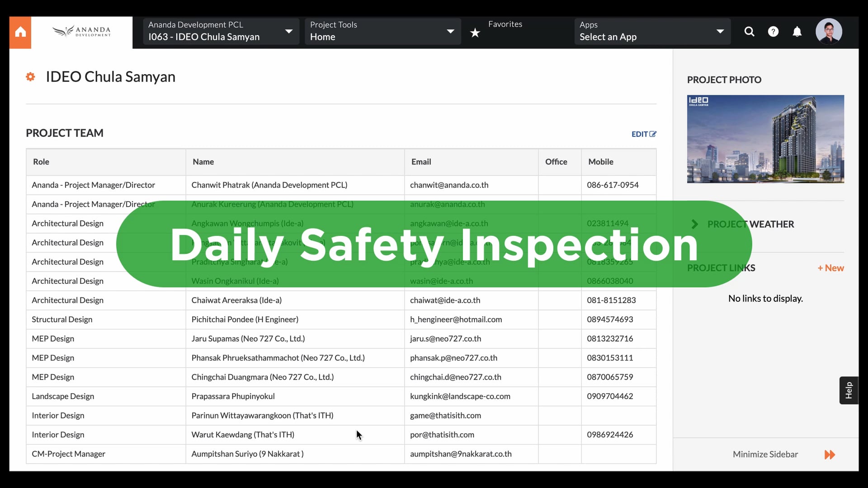This screenshot has width=868, height=488.
Task: Click the Minimize Sidebar double-arrow icon
Action: click(830, 455)
